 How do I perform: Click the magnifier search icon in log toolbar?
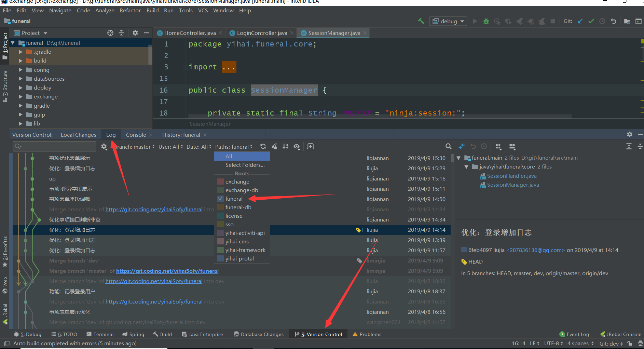tap(449, 146)
